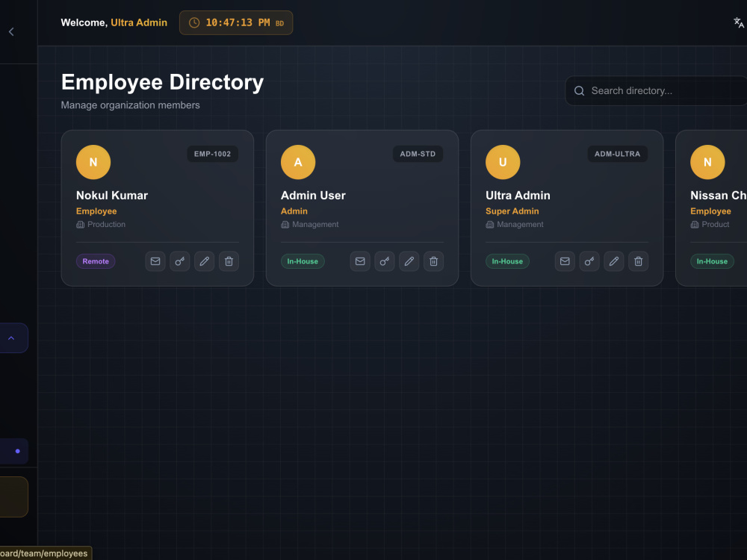This screenshot has height=560, width=747.
Task: Collapse the sidebar with the back chevron
Action: pos(11,32)
